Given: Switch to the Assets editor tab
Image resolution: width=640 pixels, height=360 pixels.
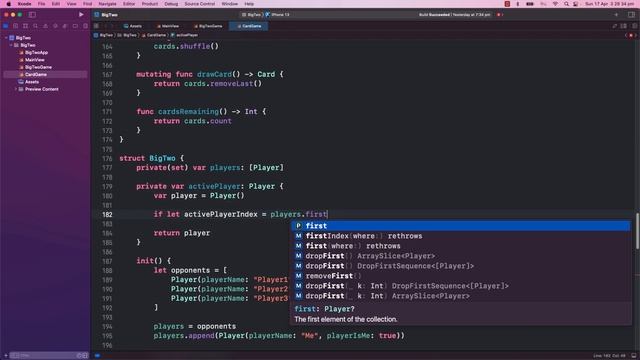Looking at the screenshot, I should [133, 26].
